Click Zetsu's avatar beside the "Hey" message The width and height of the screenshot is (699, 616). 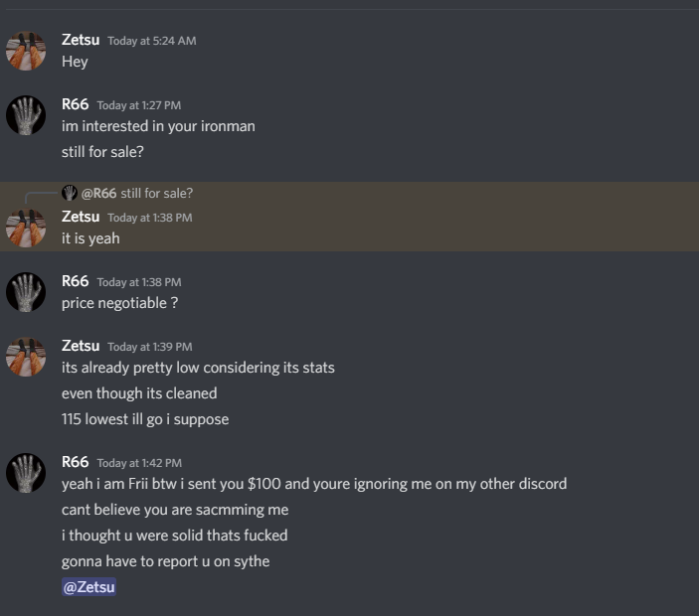[26, 51]
